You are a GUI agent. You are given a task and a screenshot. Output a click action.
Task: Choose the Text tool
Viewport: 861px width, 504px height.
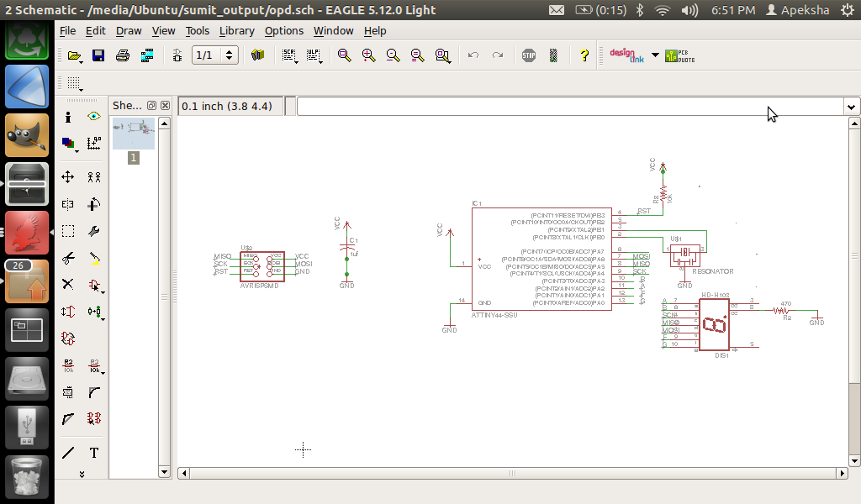click(94, 453)
